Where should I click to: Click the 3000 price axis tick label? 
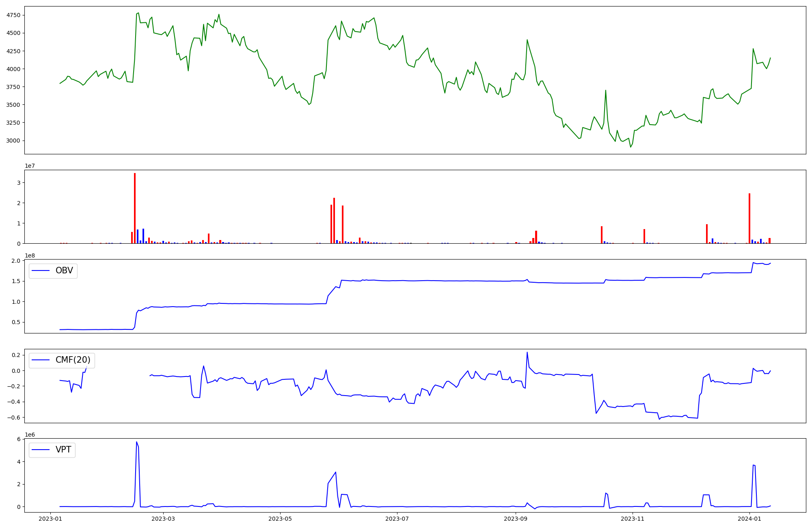[x=13, y=141]
